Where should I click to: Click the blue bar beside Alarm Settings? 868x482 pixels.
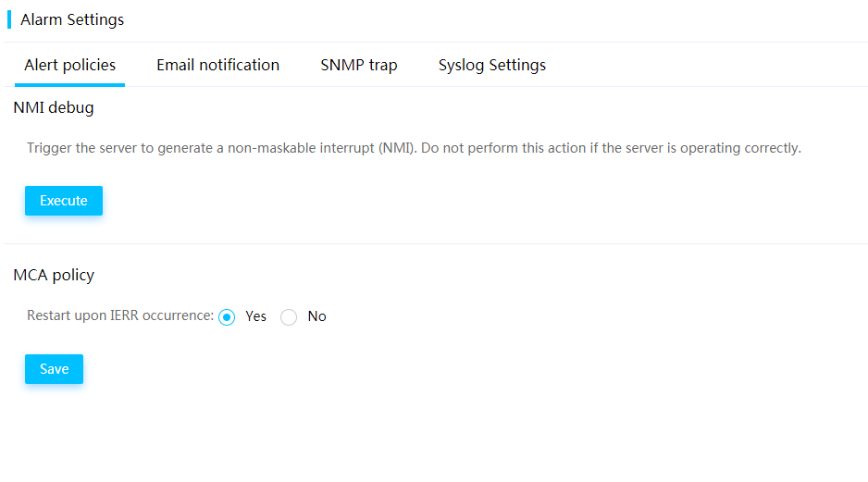pos(9,19)
